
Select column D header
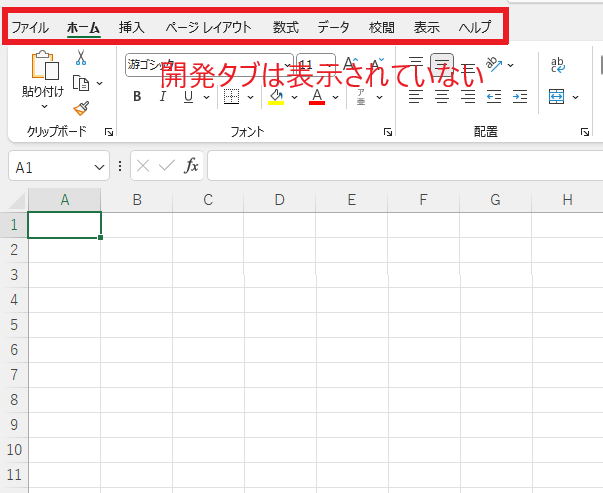[279, 199]
